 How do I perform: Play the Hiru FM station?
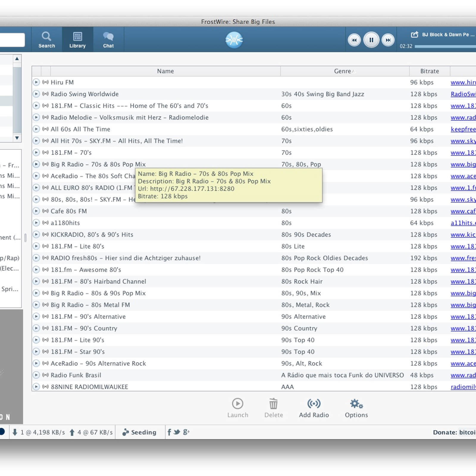[36, 82]
